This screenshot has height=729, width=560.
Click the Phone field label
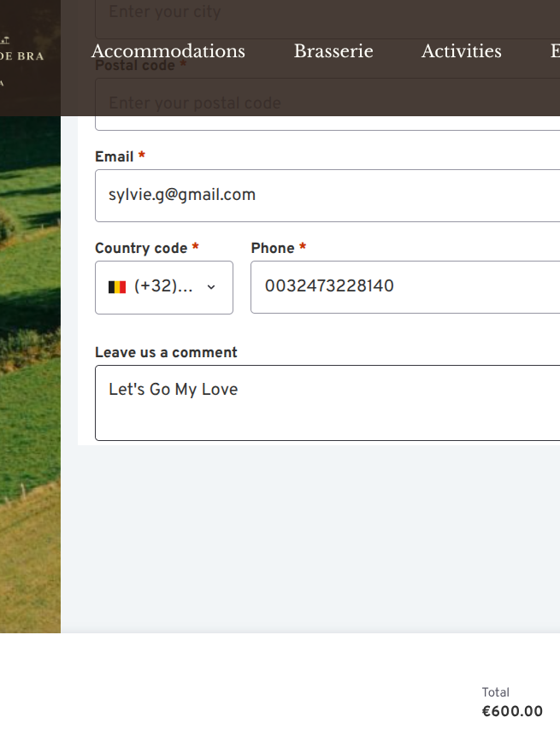coord(273,248)
